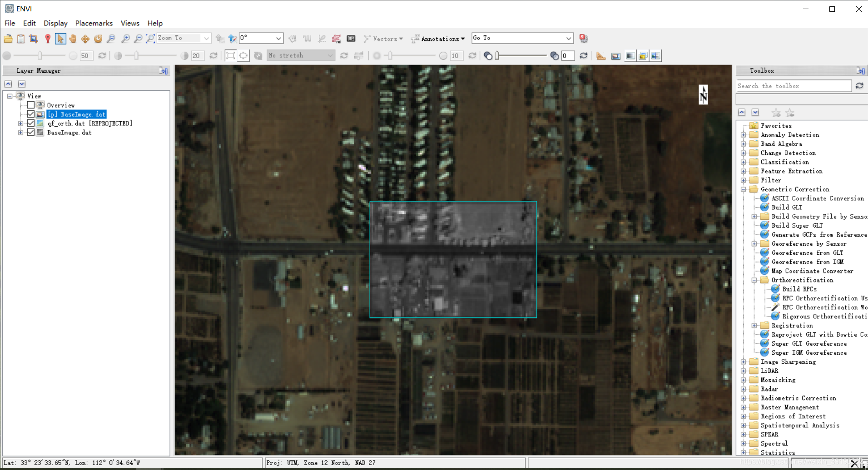868x470 pixels.
Task: Open Build RPCs tool
Action: 799,289
